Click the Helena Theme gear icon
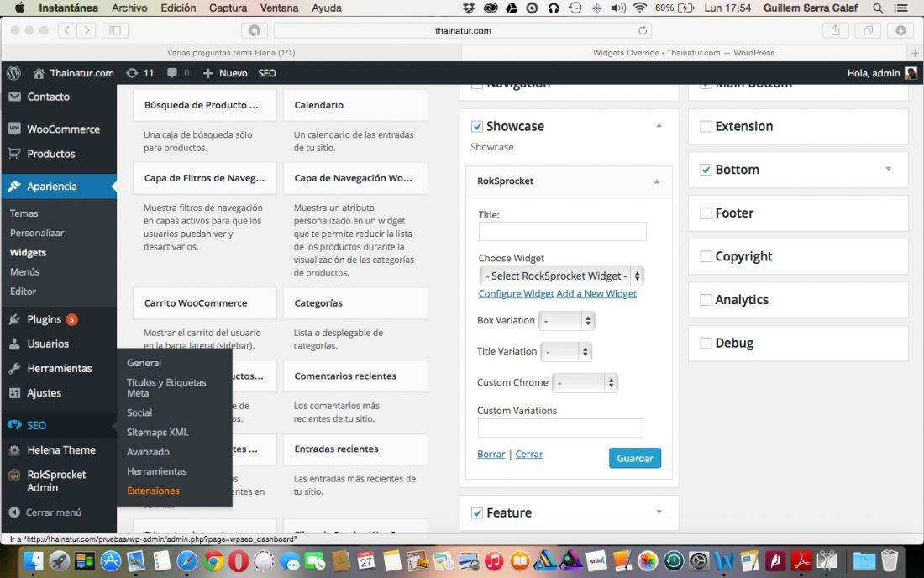The width and height of the screenshot is (924, 578). pyautogui.click(x=15, y=450)
